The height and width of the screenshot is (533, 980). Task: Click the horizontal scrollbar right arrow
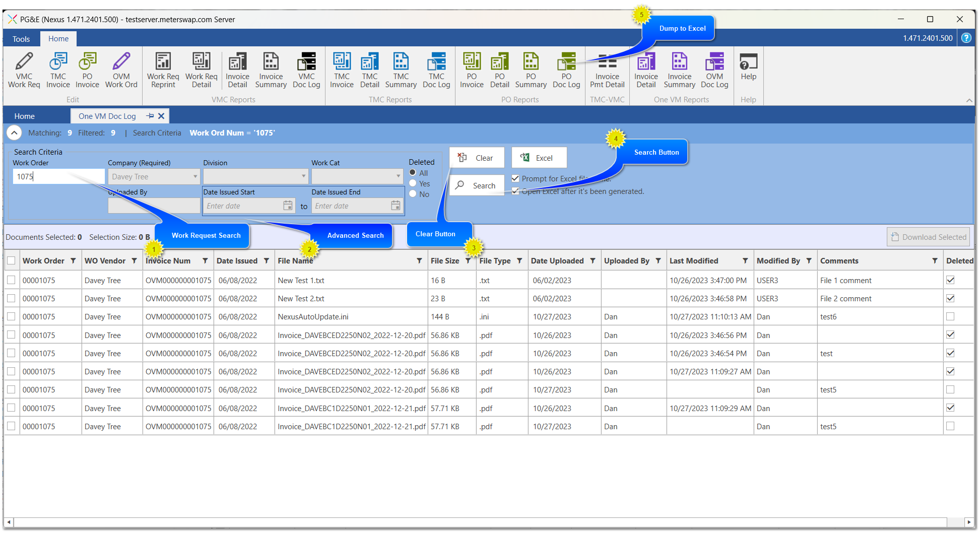(x=968, y=522)
